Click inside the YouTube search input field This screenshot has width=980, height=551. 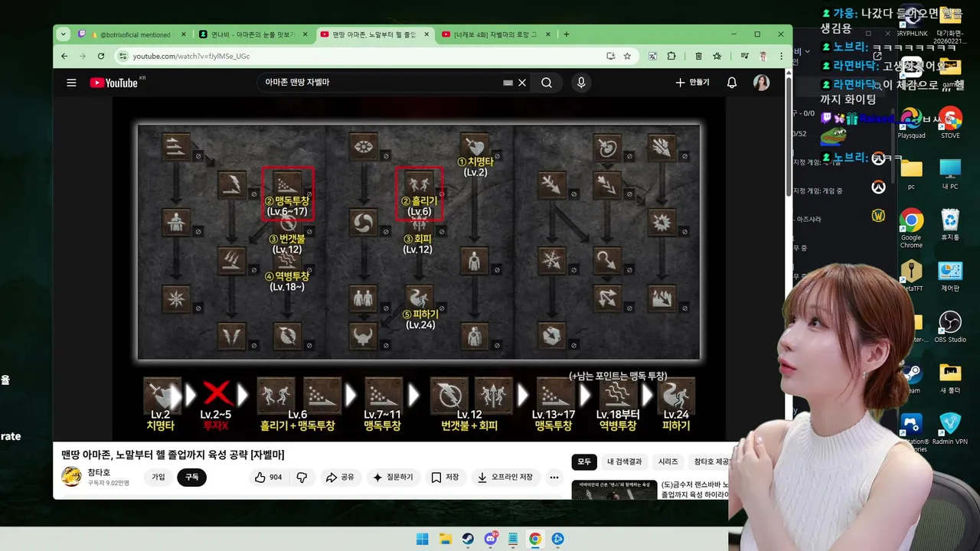[x=379, y=83]
